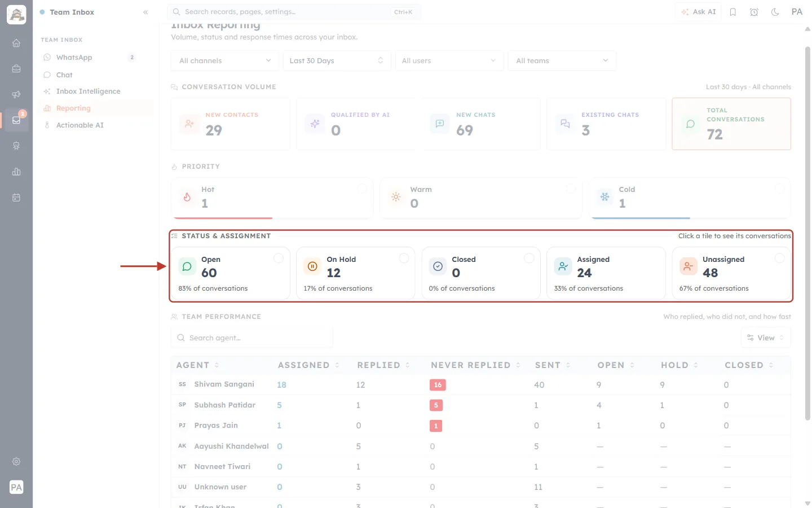
Task: Select the Open status tile radio
Action: click(279, 258)
